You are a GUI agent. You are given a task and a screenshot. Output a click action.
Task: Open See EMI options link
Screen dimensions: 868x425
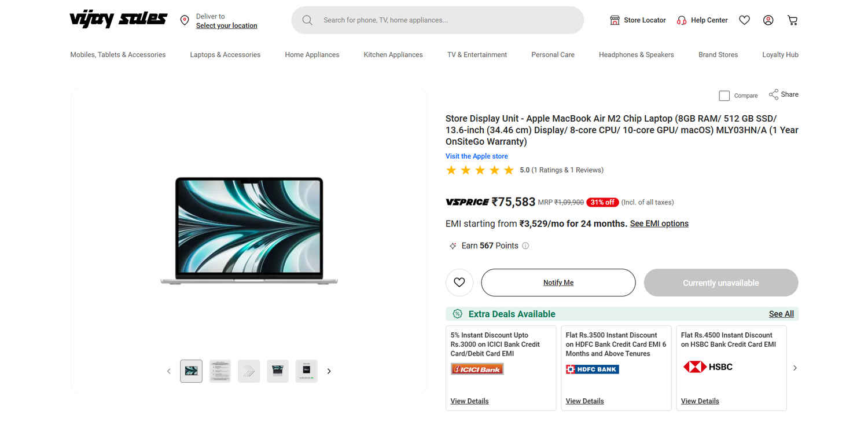(659, 224)
